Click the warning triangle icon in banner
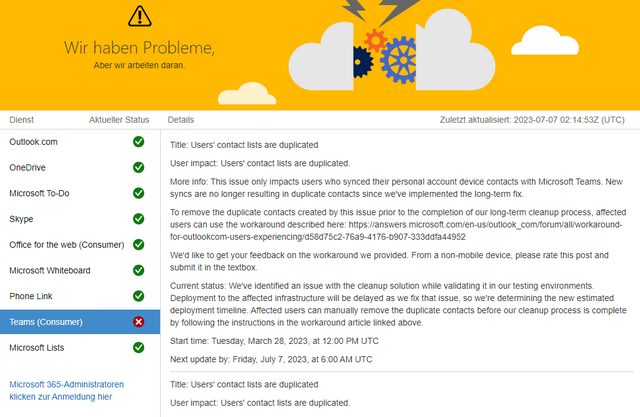 tap(140, 16)
